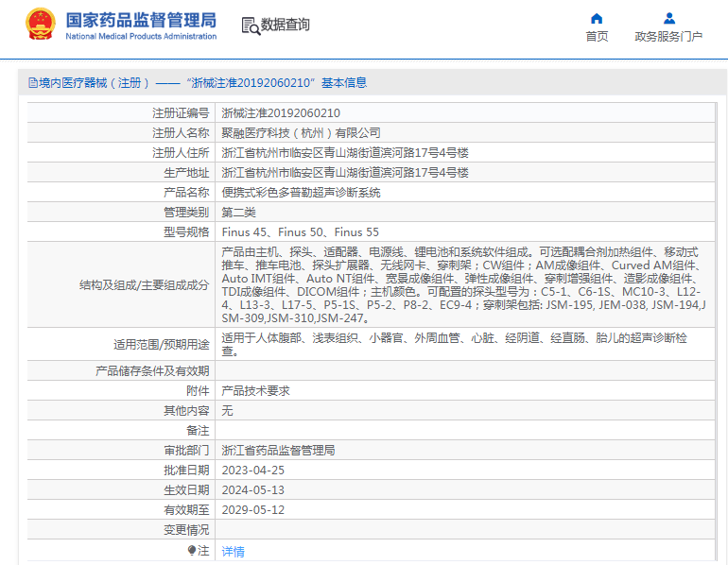The image size is (728, 565).
Task: Select attachment value 产品技术要求
Action: (255, 391)
